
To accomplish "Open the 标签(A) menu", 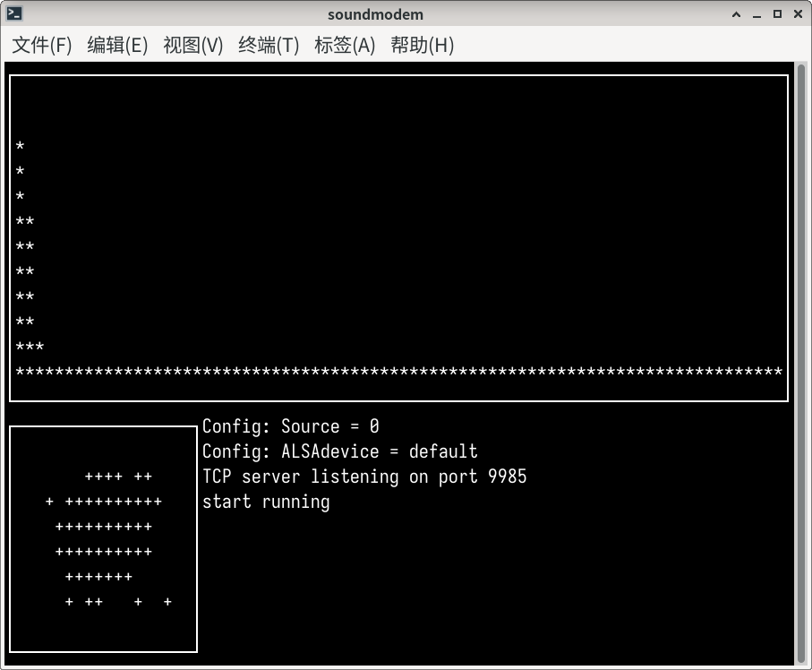I will [345, 45].
